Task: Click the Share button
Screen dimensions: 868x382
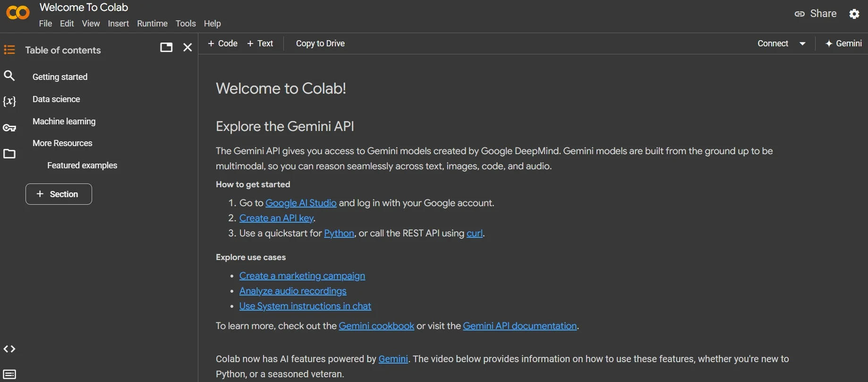Action: pos(816,14)
